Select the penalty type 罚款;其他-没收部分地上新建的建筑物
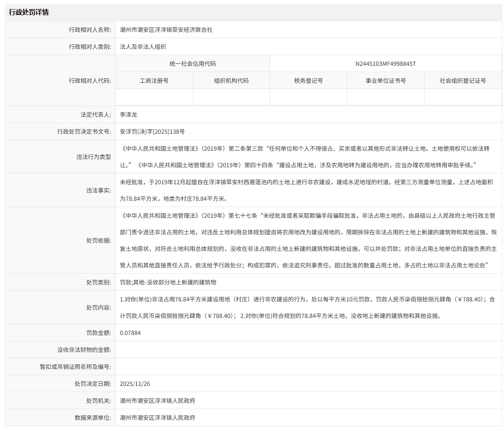The image size is (504, 431). (168, 282)
